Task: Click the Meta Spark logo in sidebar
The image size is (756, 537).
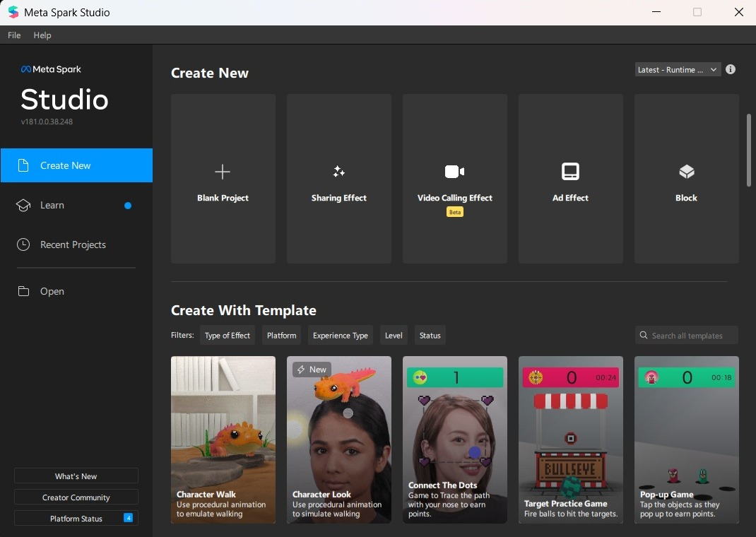Action: point(51,69)
